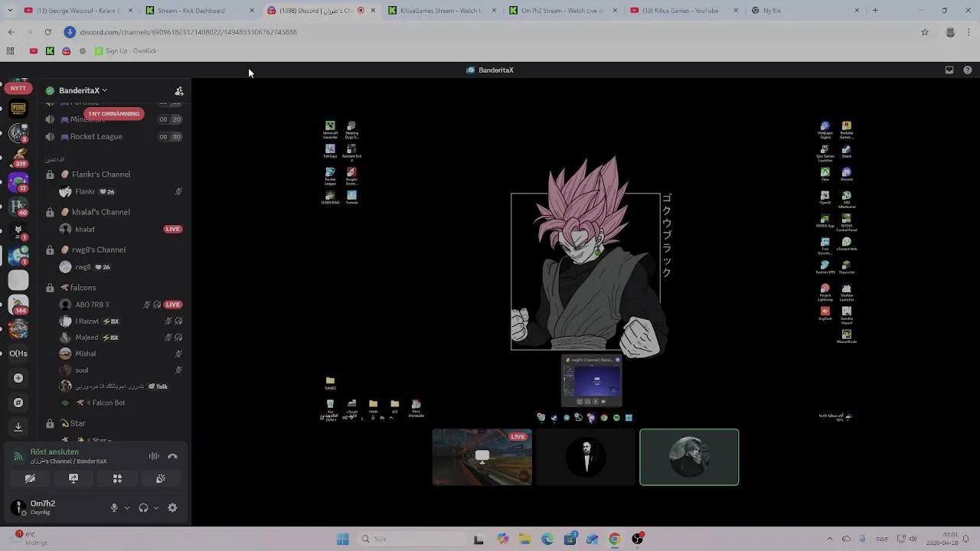
Task: Disconnect from voice with the hang-up icon
Action: pos(172,456)
